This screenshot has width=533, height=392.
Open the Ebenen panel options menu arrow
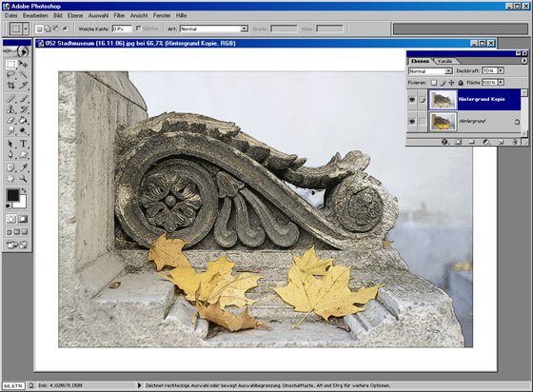[524, 61]
